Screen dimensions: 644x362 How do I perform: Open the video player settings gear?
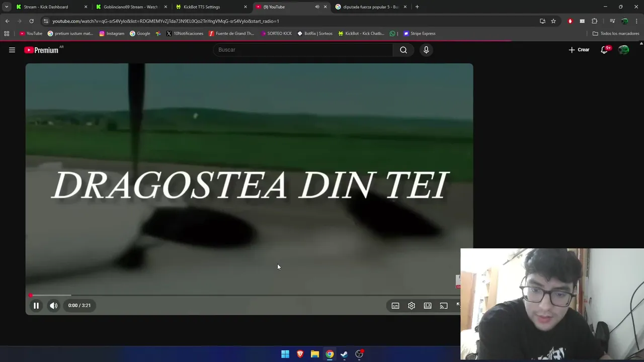pyautogui.click(x=412, y=306)
